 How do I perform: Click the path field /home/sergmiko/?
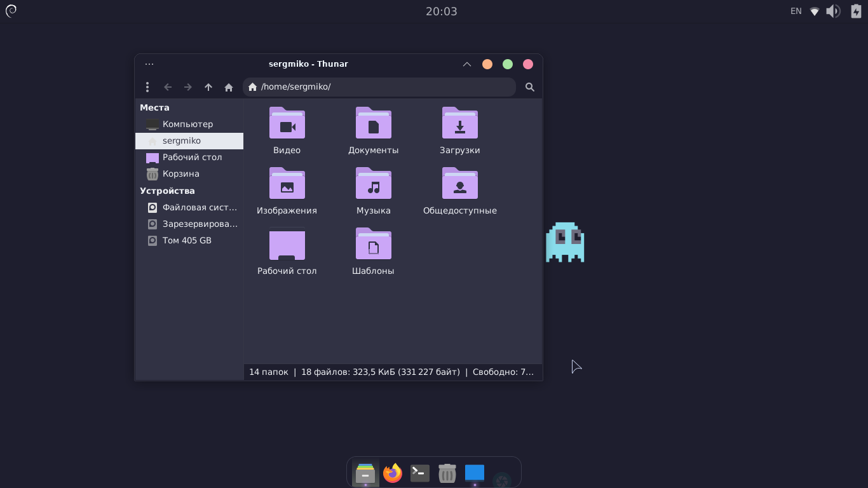pos(381,87)
